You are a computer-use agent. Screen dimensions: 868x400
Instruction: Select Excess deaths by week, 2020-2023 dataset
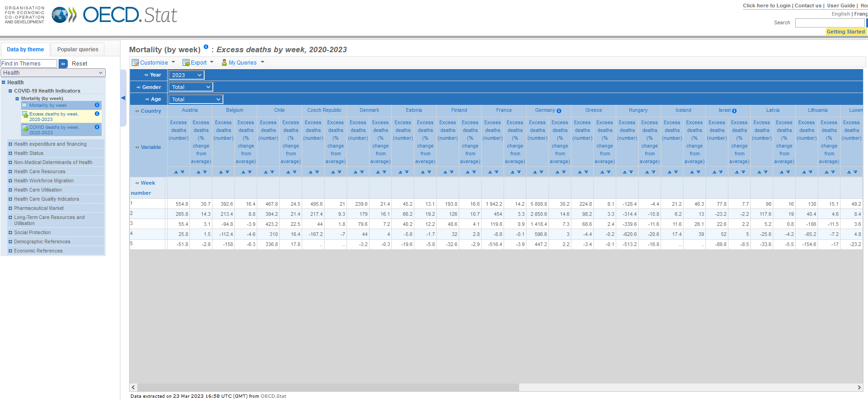tap(54, 117)
